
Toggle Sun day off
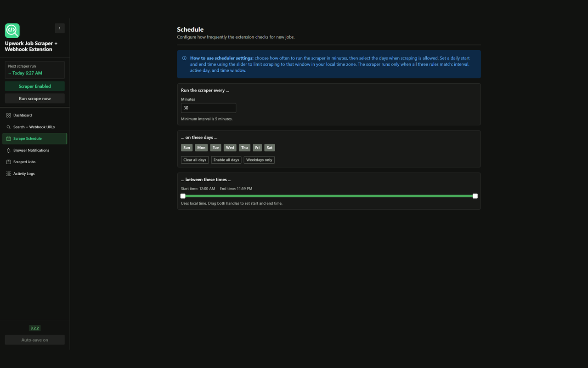(187, 148)
